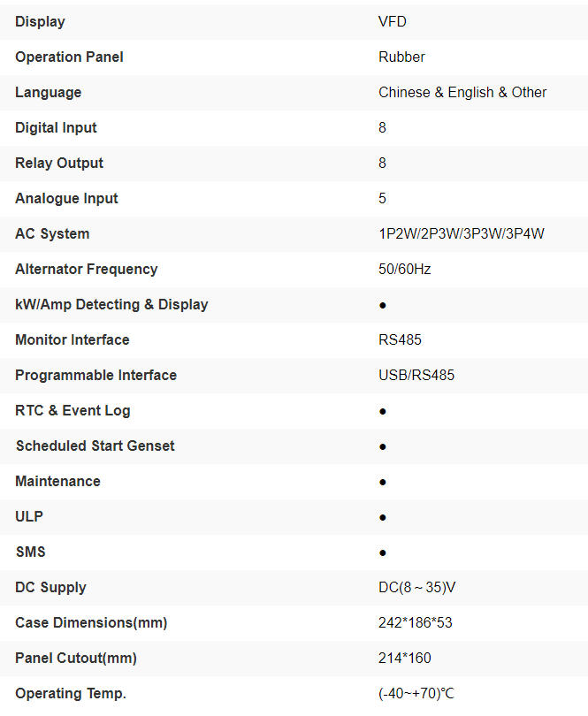Click the "Rubber" operation panel value
588x716 pixels.
click(401, 57)
